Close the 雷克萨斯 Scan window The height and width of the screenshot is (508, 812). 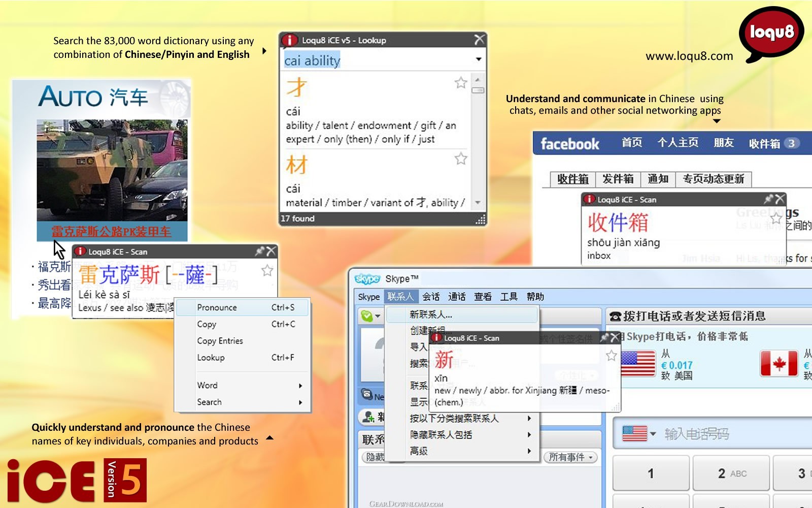click(272, 251)
